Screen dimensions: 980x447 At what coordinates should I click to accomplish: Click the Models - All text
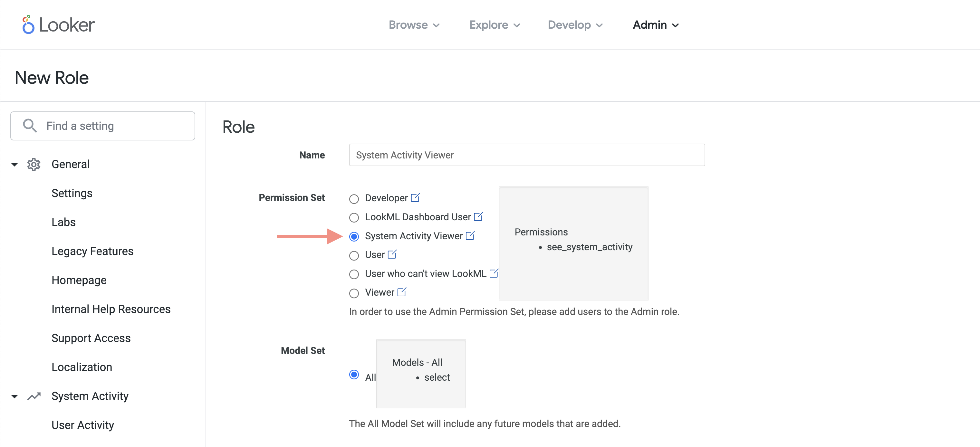pos(417,362)
